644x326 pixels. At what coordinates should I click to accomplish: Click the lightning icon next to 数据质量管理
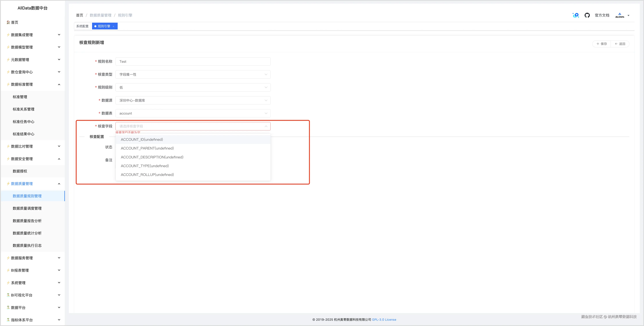pos(8,184)
